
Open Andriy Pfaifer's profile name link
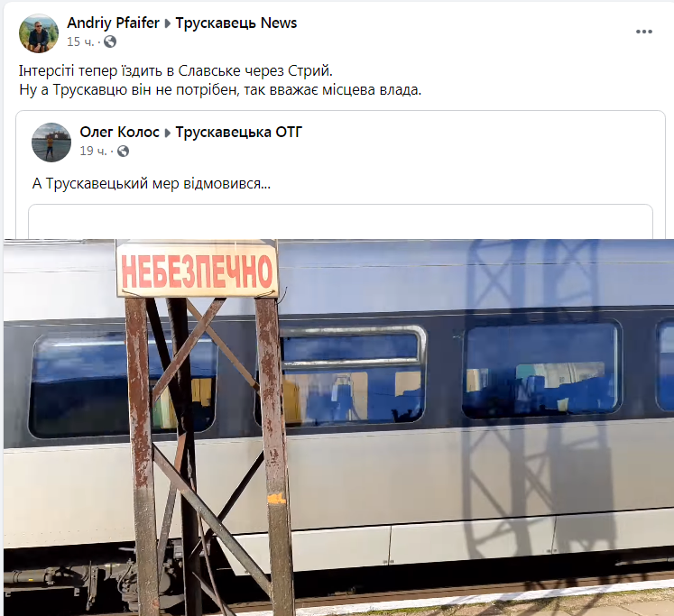tap(113, 23)
